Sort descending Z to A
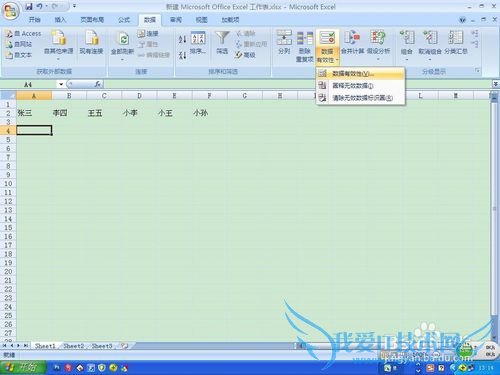The height and width of the screenshot is (375, 500). (x=182, y=55)
